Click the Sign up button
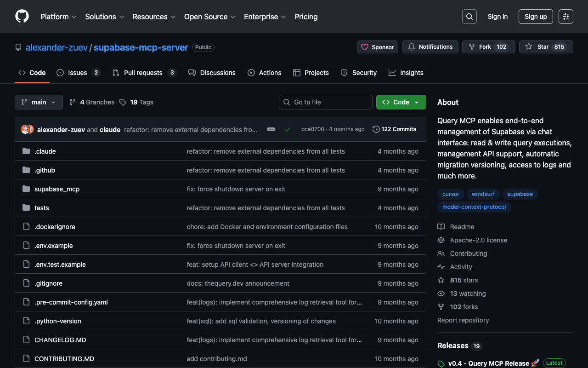Image resolution: width=588 pixels, height=368 pixels. pyautogui.click(x=535, y=17)
